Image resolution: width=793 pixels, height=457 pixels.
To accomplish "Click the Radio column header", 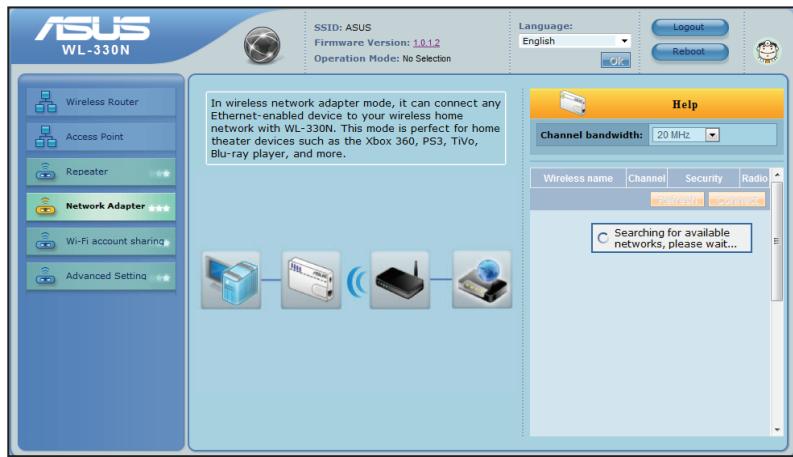I will tap(755, 178).
